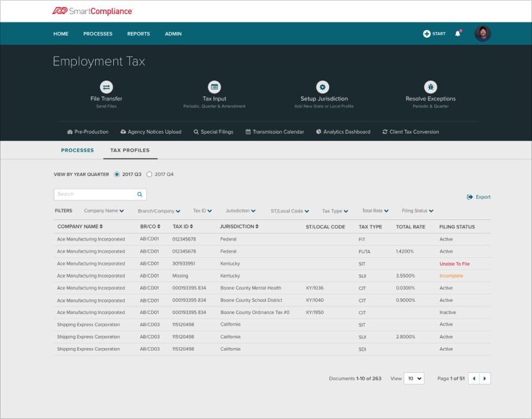This screenshot has width=532, height=419.
Task: Open File Transfer via arrows icon
Action: pos(106,87)
